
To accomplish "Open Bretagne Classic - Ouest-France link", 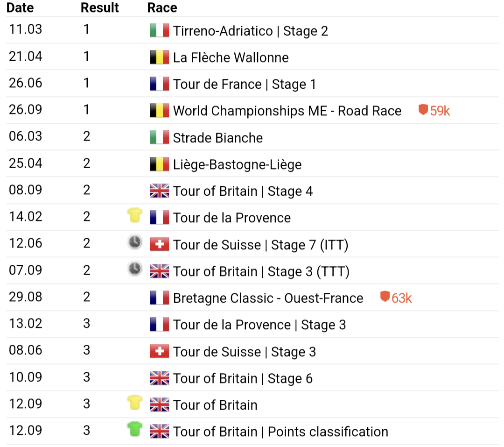I will 268,298.
